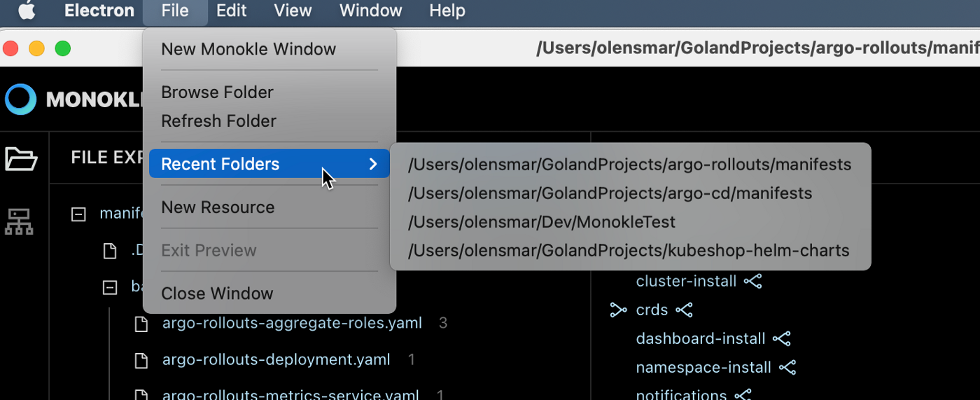Viewport: 980px width, 400px height.
Task: Select the crds kustomization
Action: 652,310
